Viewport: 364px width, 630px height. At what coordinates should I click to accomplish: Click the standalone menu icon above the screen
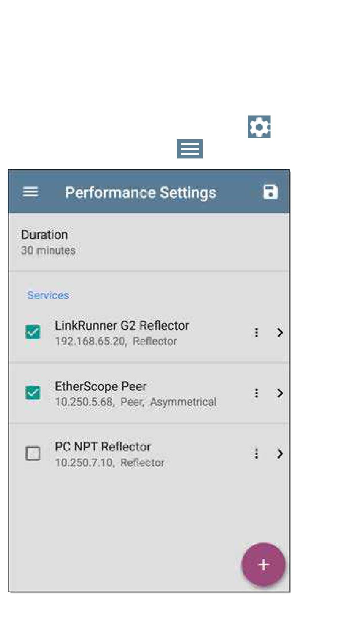click(190, 148)
